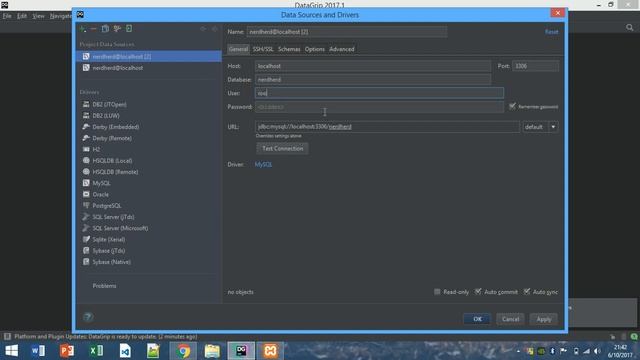
Task: Click the User input field
Action: point(379,93)
